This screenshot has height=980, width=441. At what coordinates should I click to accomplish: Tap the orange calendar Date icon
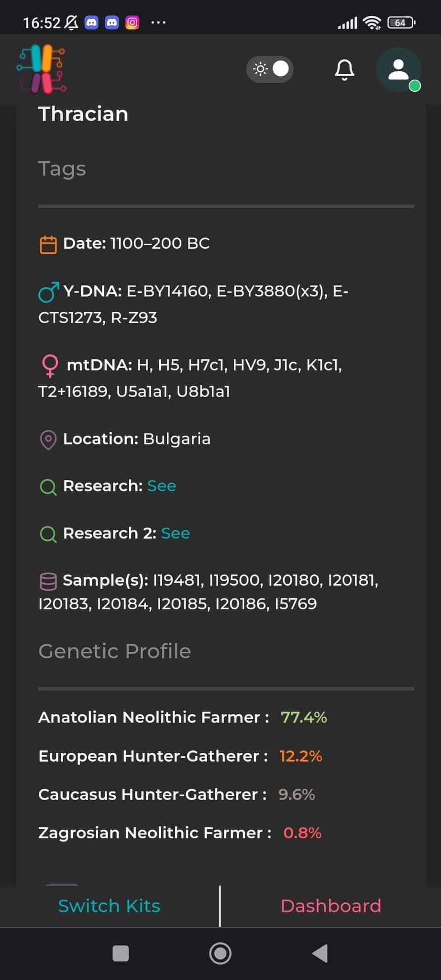click(48, 245)
